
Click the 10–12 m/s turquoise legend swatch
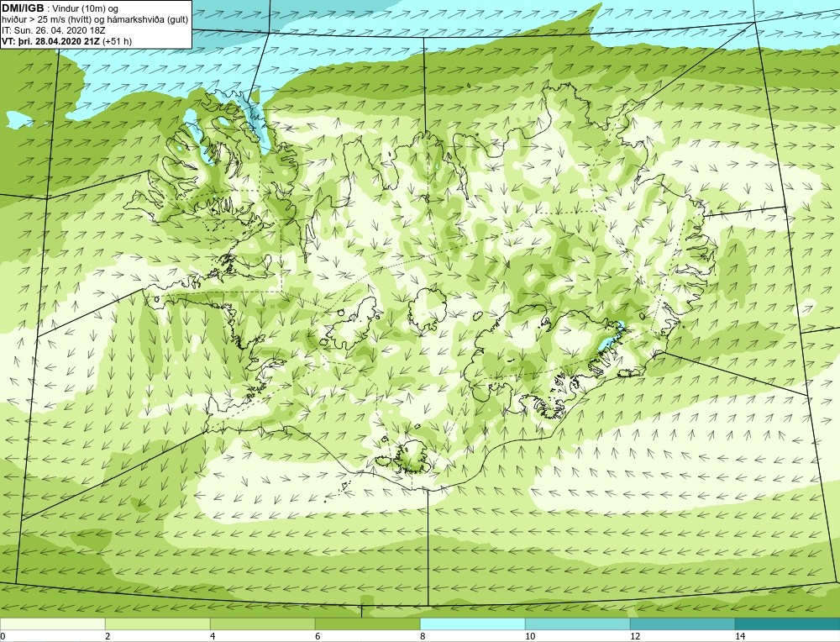(578, 624)
